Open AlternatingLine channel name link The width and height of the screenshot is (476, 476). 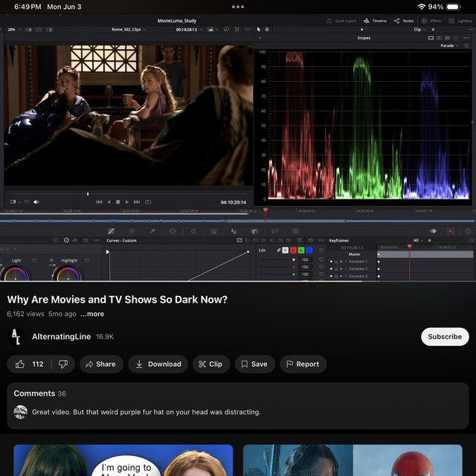61,336
